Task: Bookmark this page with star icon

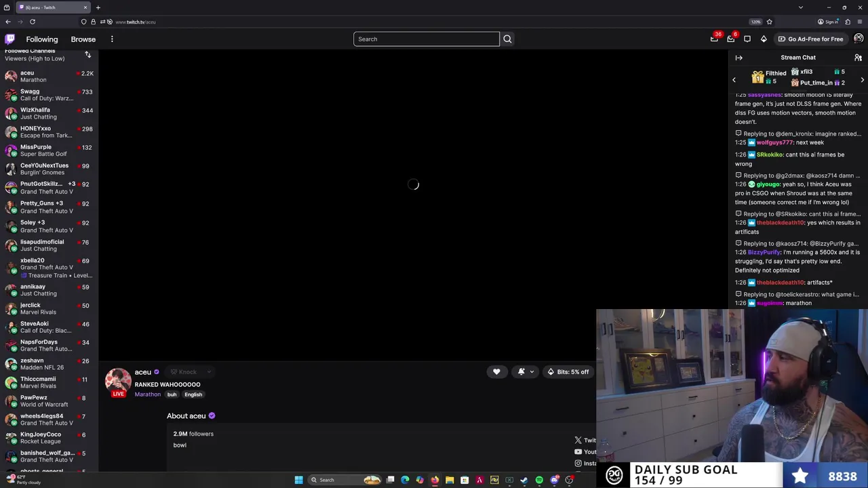Action: (x=769, y=22)
